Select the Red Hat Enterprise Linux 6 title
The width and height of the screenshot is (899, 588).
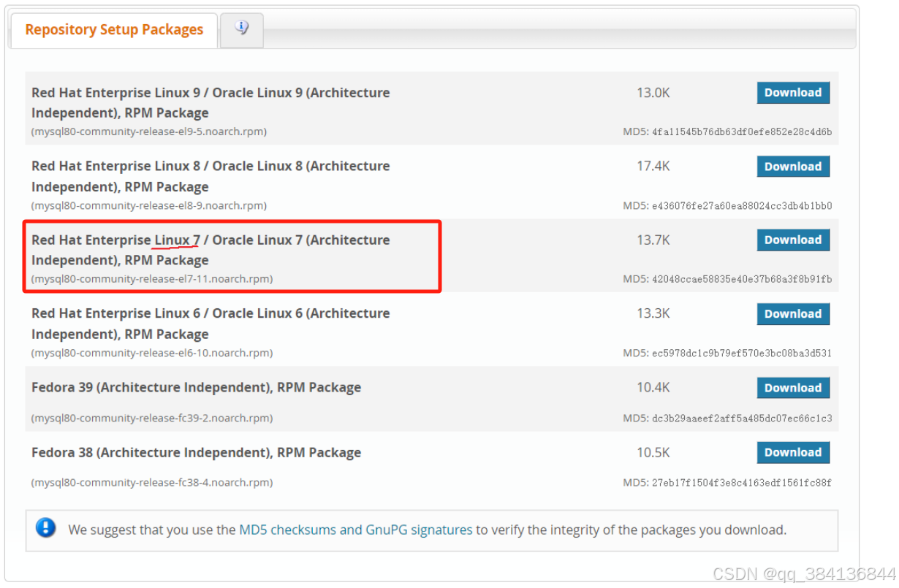click(x=210, y=324)
